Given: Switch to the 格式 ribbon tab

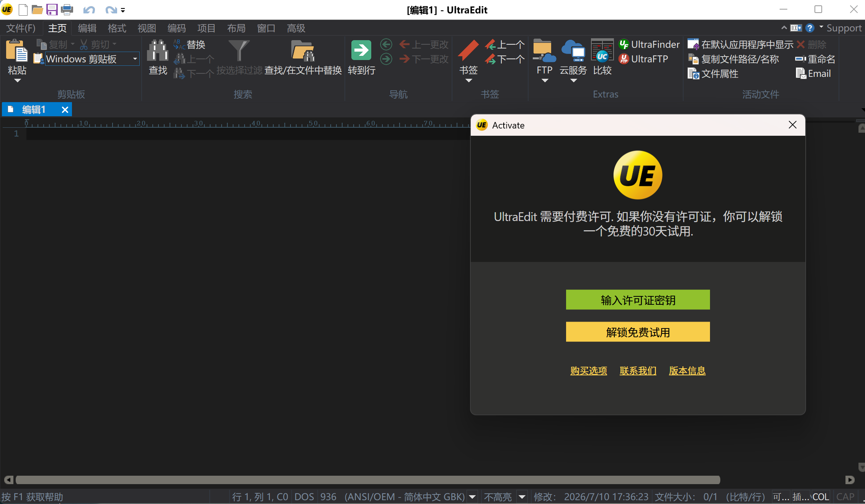Looking at the screenshot, I should tap(117, 28).
